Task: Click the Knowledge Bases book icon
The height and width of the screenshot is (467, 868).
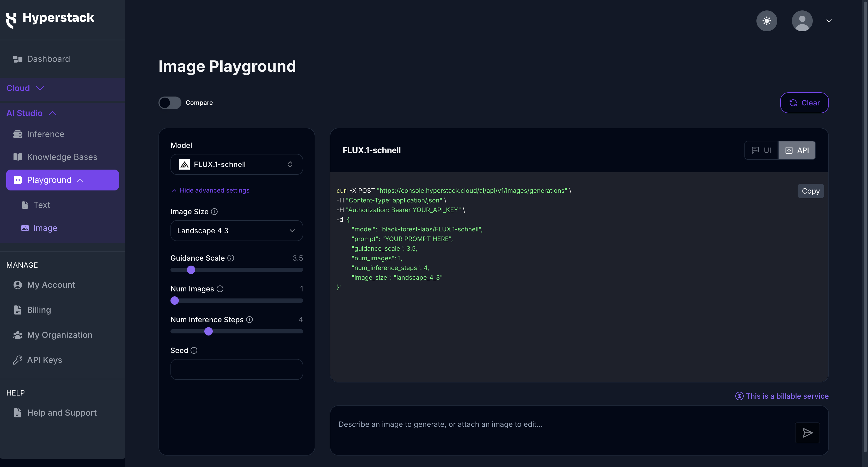Action: pyautogui.click(x=17, y=157)
